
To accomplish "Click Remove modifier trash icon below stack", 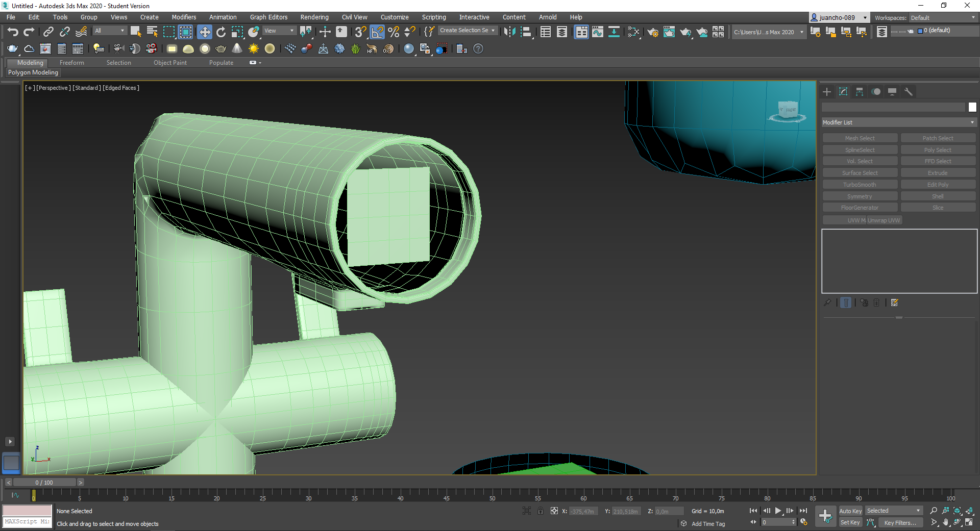I will (x=876, y=302).
